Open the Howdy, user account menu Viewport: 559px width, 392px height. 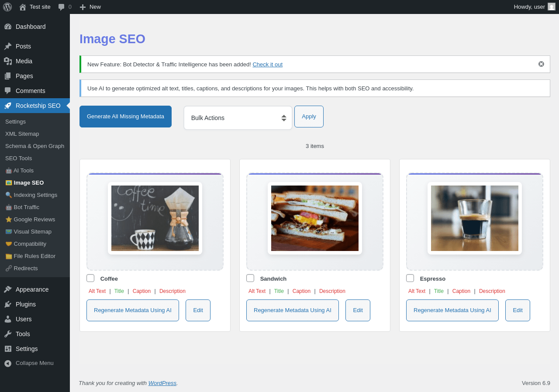[535, 7]
